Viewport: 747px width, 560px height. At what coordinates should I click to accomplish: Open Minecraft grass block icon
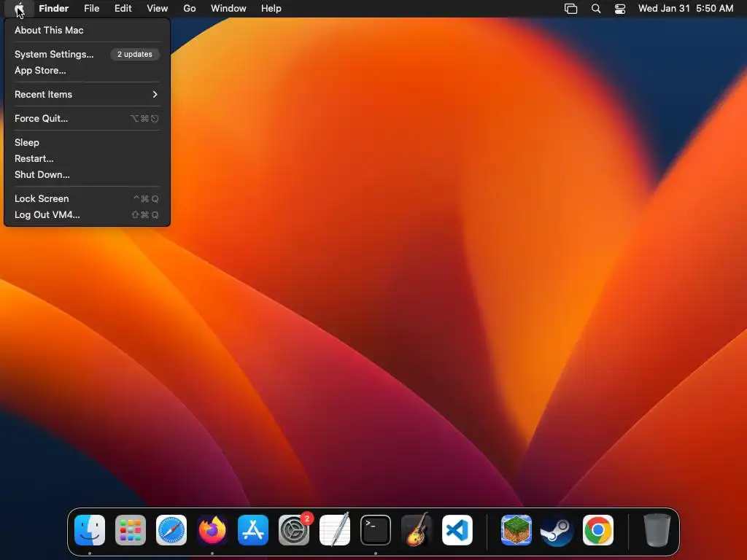click(516, 530)
